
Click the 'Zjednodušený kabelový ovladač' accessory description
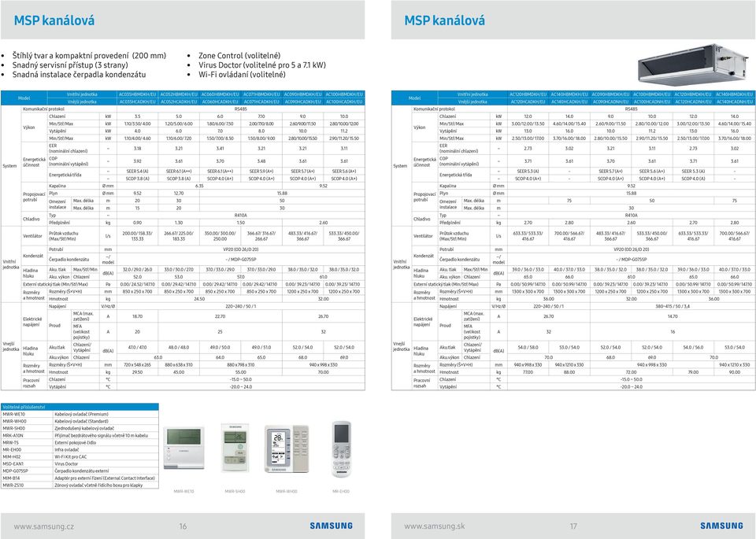[x=84, y=428]
